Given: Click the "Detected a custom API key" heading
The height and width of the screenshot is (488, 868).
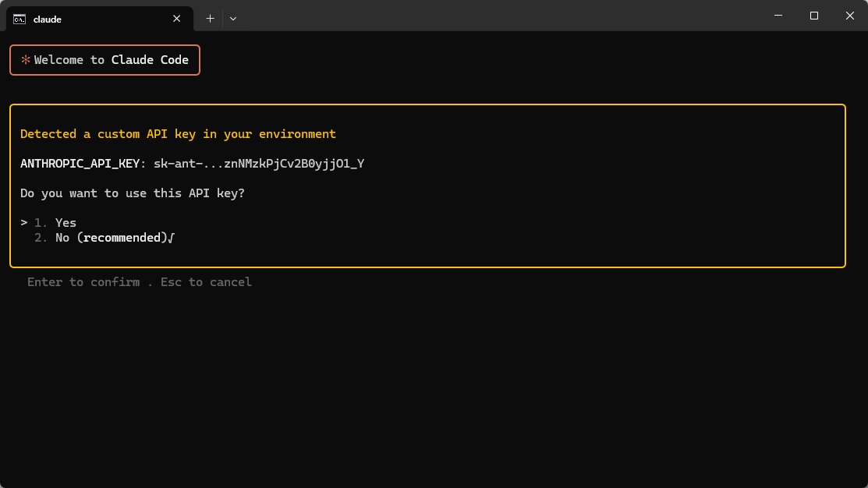Looking at the screenshot, I should [178, 134].
